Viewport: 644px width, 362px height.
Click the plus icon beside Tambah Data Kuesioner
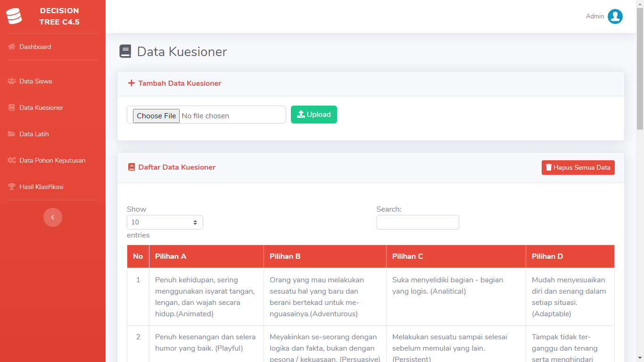131,83
